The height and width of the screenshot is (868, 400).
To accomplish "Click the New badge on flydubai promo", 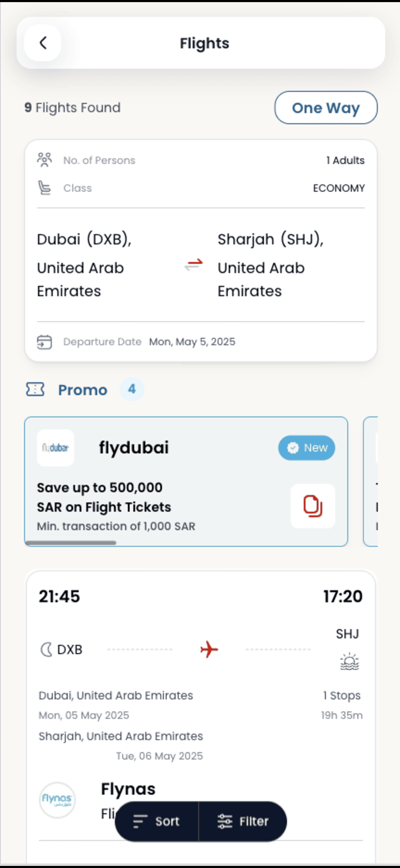I will [x=307, y=448].
